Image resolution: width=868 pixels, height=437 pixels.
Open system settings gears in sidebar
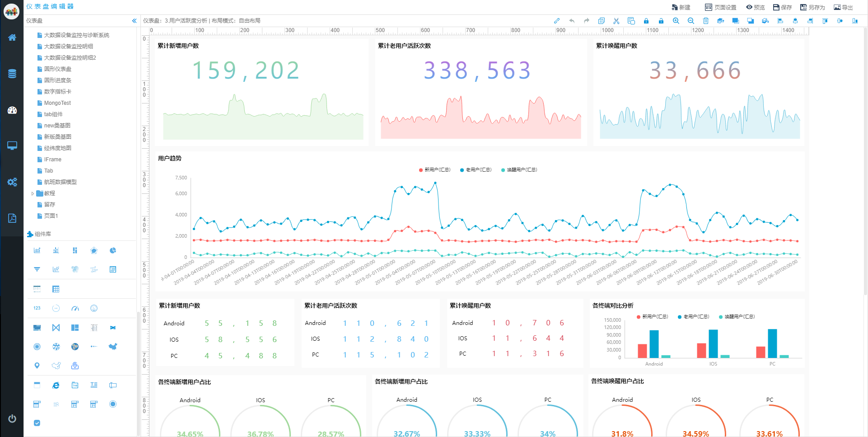tap(12, 182)
